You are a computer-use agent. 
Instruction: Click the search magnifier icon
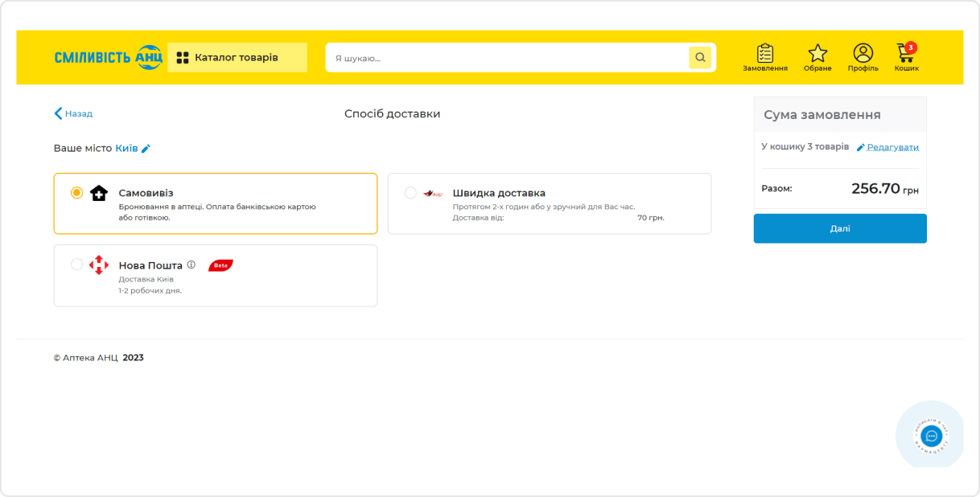pos(700,58)
